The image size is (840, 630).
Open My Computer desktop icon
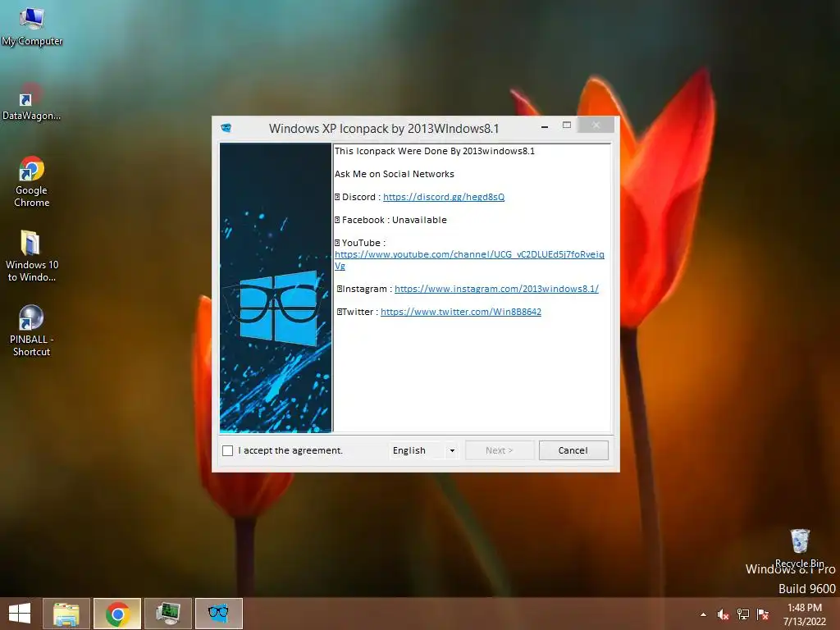[32, 27]
